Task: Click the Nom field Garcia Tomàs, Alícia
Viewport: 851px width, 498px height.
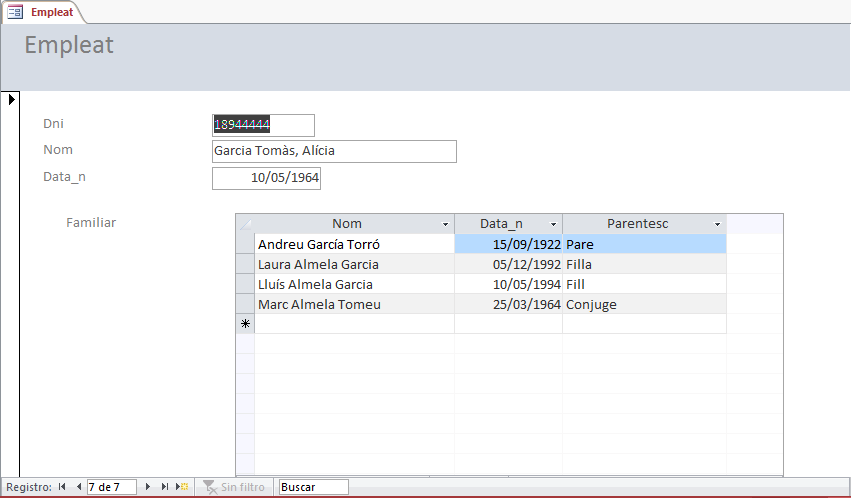Action: pyautogui.click(x=334, y=151)
